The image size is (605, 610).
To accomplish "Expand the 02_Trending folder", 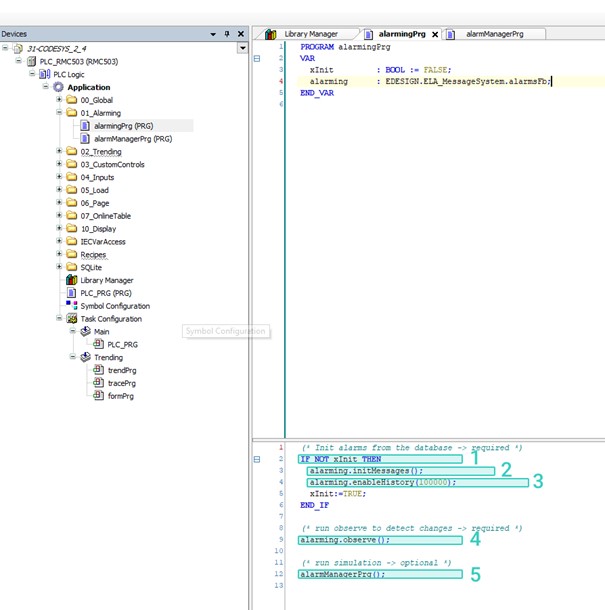I will coord(59,152).
